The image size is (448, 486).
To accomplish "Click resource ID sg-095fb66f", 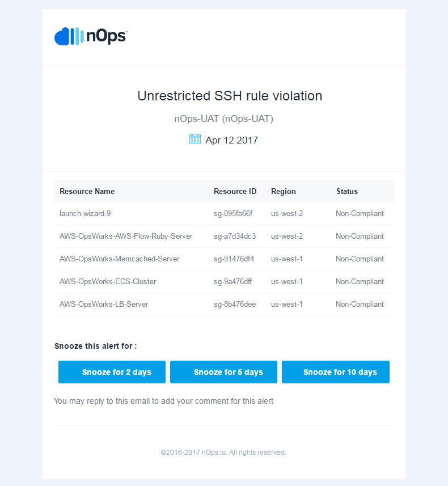I will (x=233, y=214).
